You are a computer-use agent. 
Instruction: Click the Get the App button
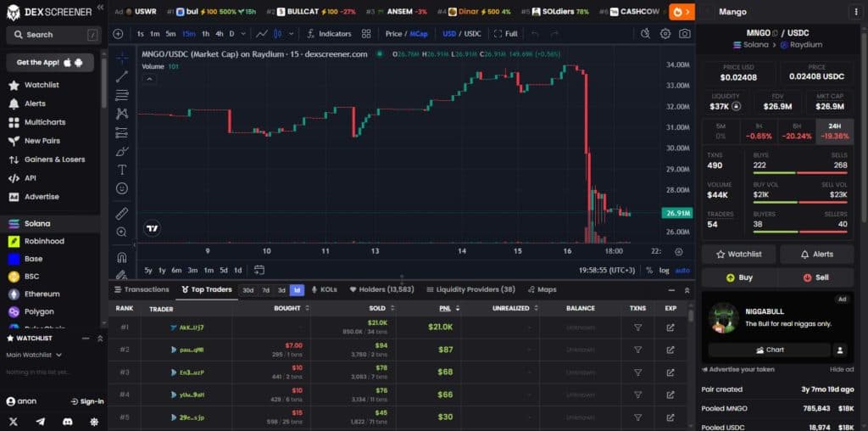(50, 63)
